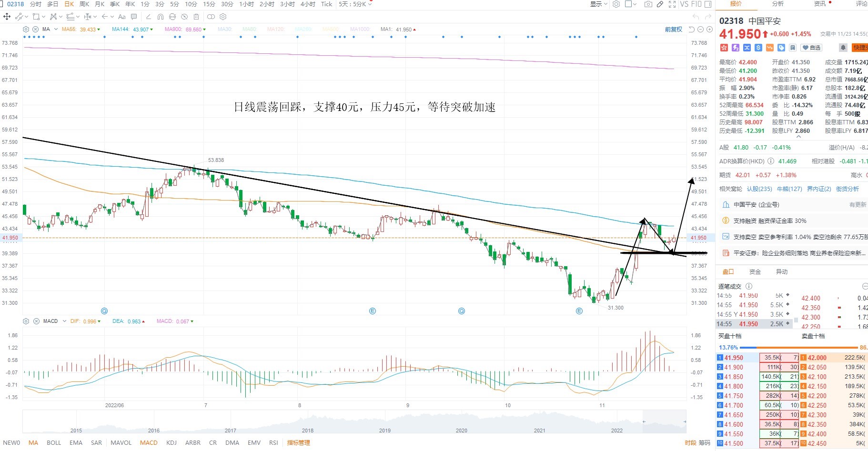
Task: Open the arrow marker tool dropdown
Action: tap(112, 17)
